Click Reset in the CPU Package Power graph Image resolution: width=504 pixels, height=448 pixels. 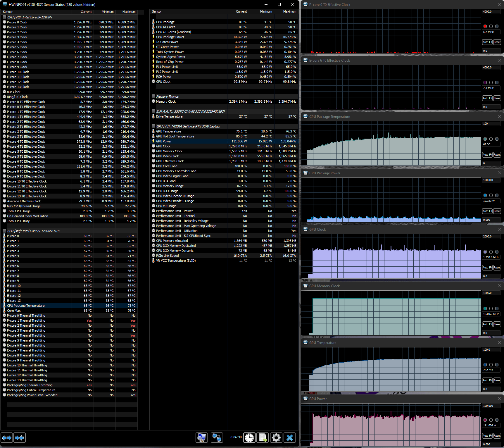(497, 211)
